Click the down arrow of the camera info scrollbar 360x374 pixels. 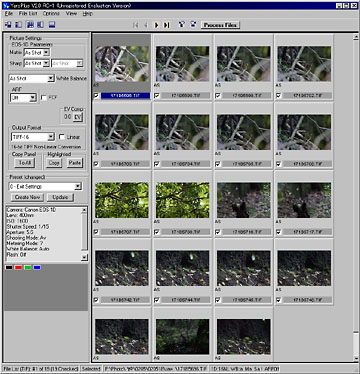click(x=84, y=257)
